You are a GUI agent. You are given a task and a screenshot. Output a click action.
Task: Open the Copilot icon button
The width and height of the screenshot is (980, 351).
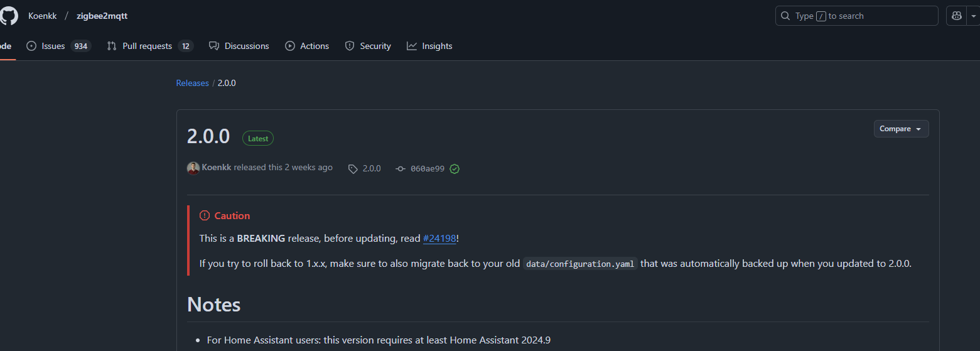pos(957,16)
